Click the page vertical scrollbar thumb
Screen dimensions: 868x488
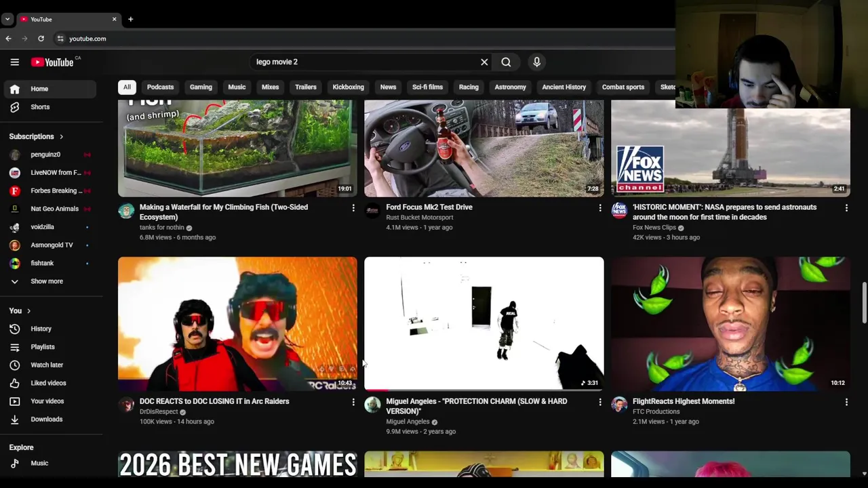pos(864,303)
